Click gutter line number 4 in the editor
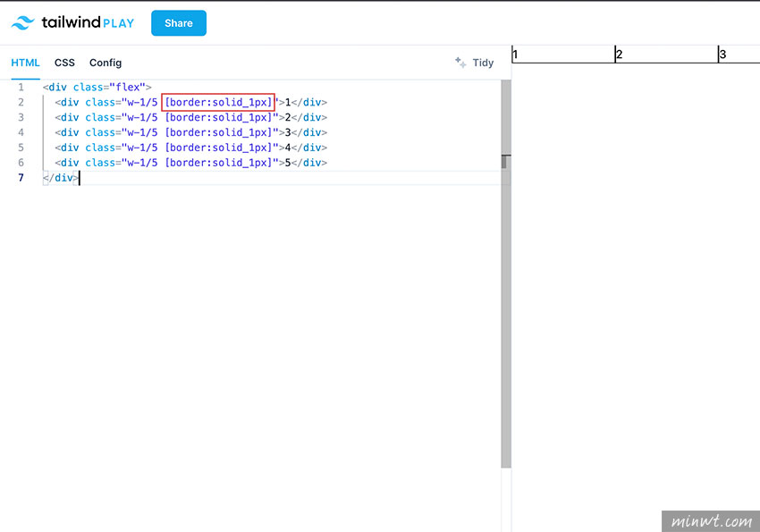This screenshot has width=760, height=532. pyautogui.click(x=21, y=132)
